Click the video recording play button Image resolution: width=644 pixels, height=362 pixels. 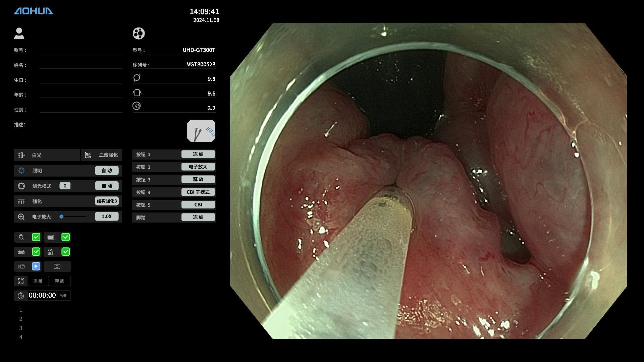click(36, 266)
